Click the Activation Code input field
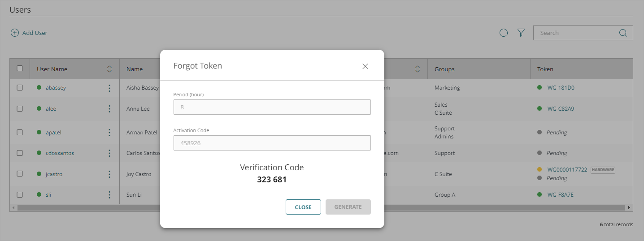The image size is (644, 241). (272, 143)
